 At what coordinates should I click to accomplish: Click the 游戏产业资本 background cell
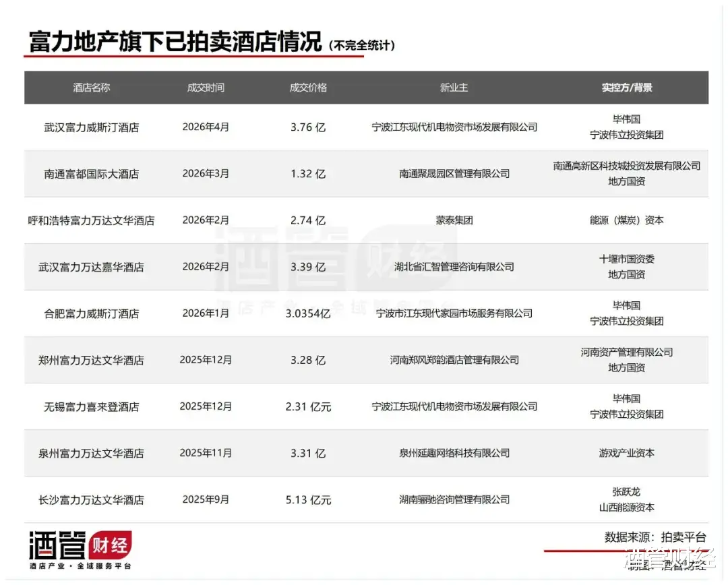[627, 453]
